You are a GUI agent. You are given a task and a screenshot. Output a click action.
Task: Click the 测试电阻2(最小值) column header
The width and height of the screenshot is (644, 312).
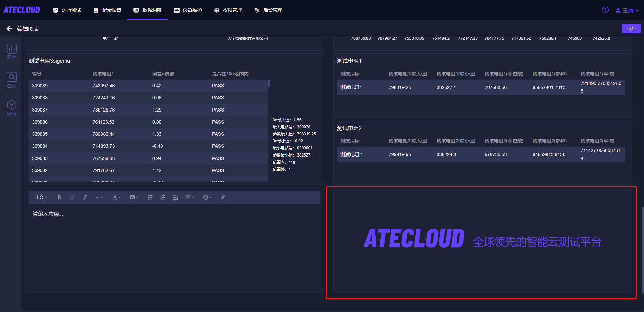pyautogui.click(x=456, y=141)
